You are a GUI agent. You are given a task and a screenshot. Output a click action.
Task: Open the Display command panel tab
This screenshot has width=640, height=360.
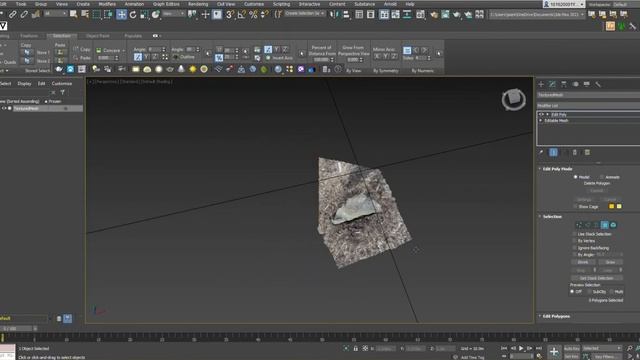click(x=587, y=84)
